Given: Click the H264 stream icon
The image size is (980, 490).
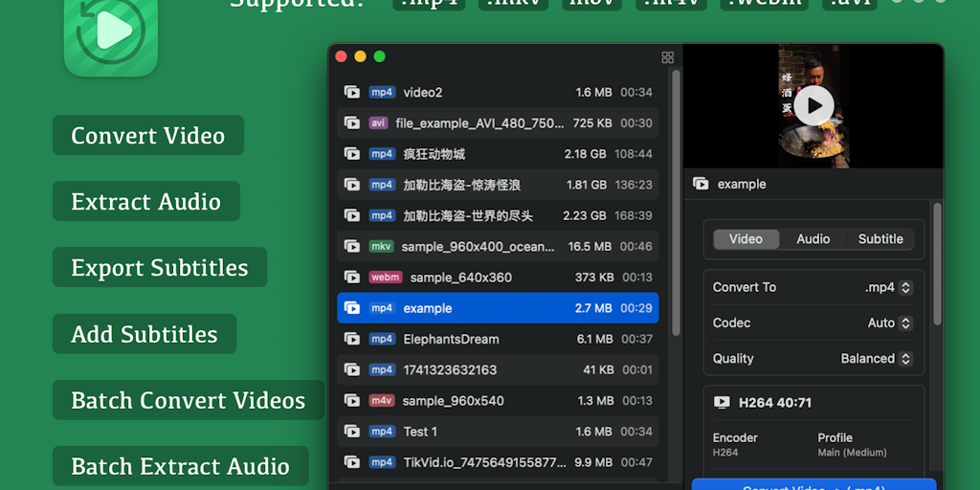Looking at the screenshot, I should (x=722, y=403).
